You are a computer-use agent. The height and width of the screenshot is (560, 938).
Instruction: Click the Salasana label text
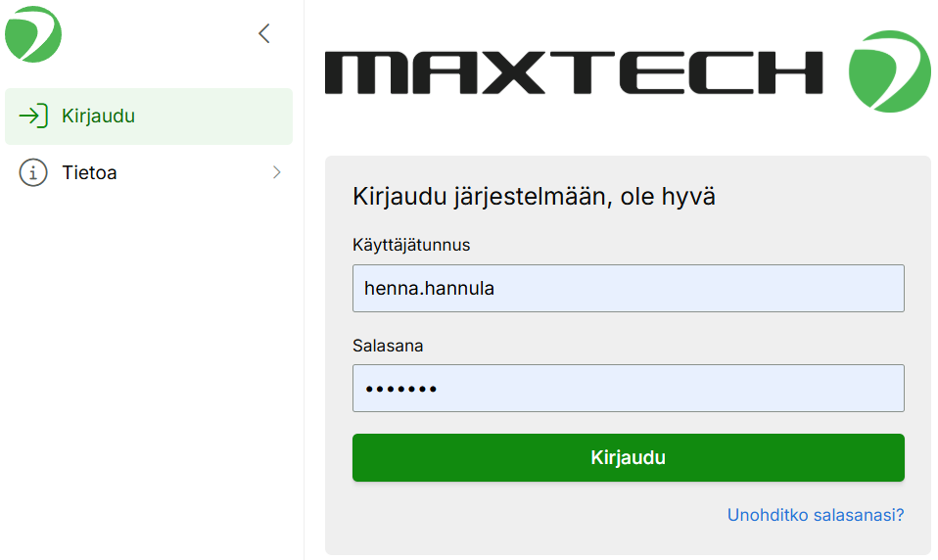388,346
